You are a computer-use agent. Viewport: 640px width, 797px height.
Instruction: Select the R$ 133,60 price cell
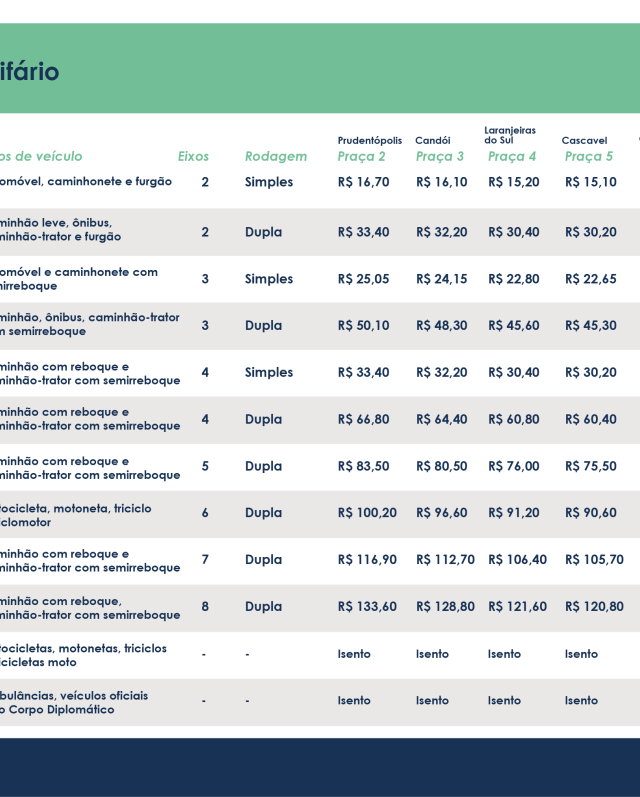click(367, 607)
